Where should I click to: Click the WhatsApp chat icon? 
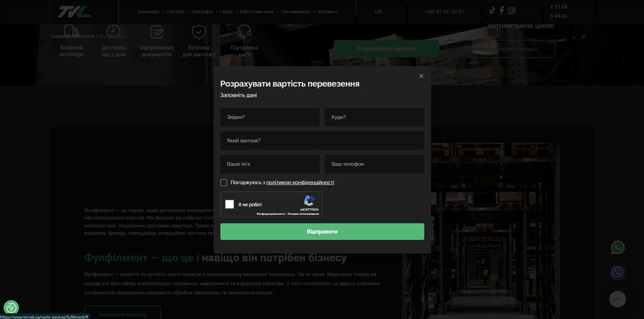(x=618, y=248)
